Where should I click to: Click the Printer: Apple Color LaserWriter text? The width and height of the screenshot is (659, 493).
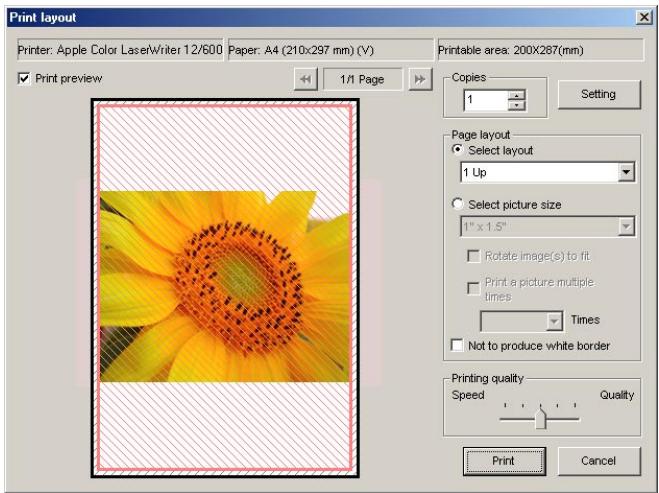(x=120, y=50)
